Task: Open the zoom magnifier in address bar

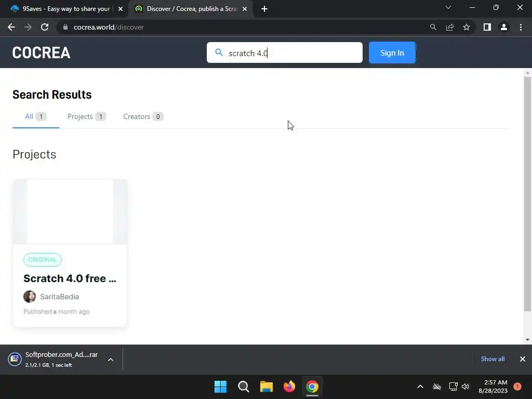Action: coord(433,27)
